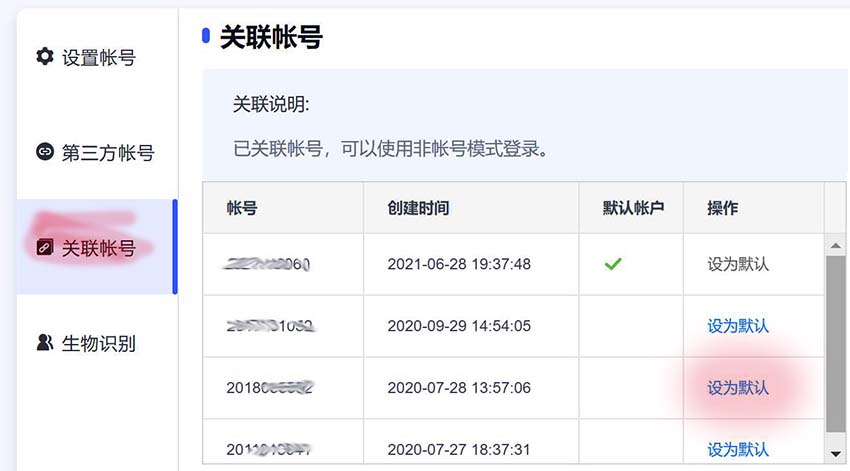
Task: Click 设为默认 for the 2020-07-27 account
Action: click(x=738, y=449)
